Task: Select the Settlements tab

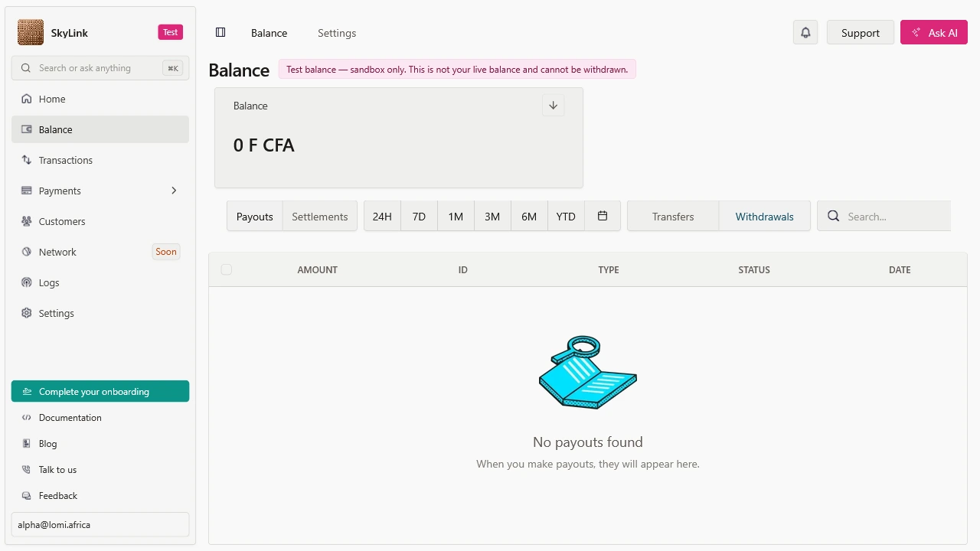Action: click(x=320, y=217)
